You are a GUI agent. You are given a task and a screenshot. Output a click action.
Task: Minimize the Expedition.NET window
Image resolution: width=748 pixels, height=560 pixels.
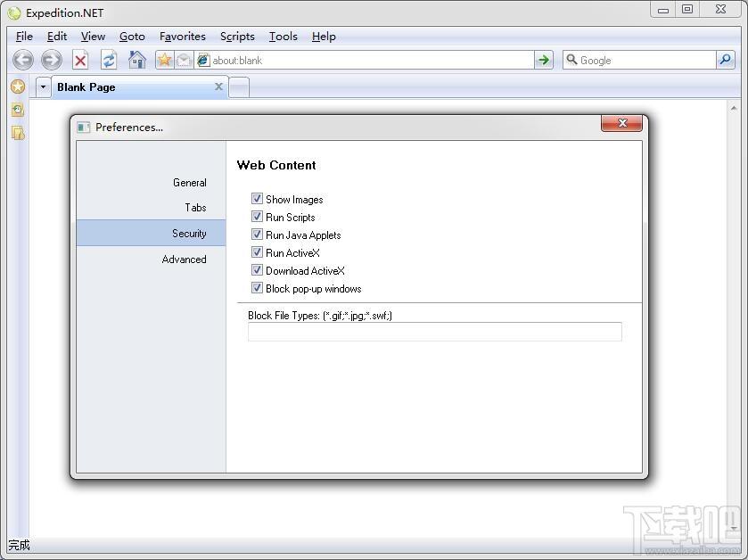point(663,10)
